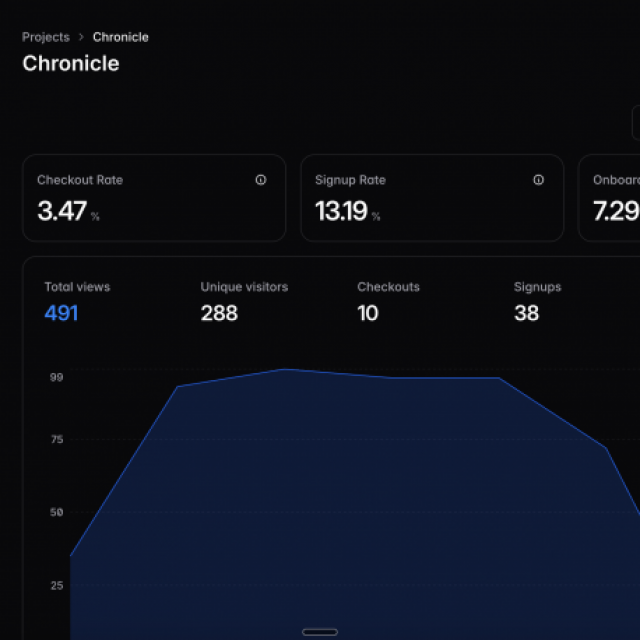Open the Checkout Rate card
This screenshot has height=640, width=640.
[x=154, y=198]
